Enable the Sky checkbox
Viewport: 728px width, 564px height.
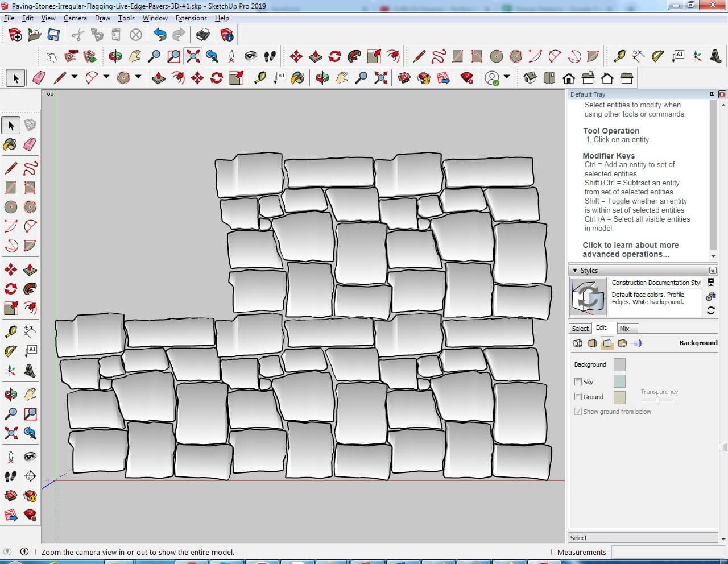pos(578,382)
